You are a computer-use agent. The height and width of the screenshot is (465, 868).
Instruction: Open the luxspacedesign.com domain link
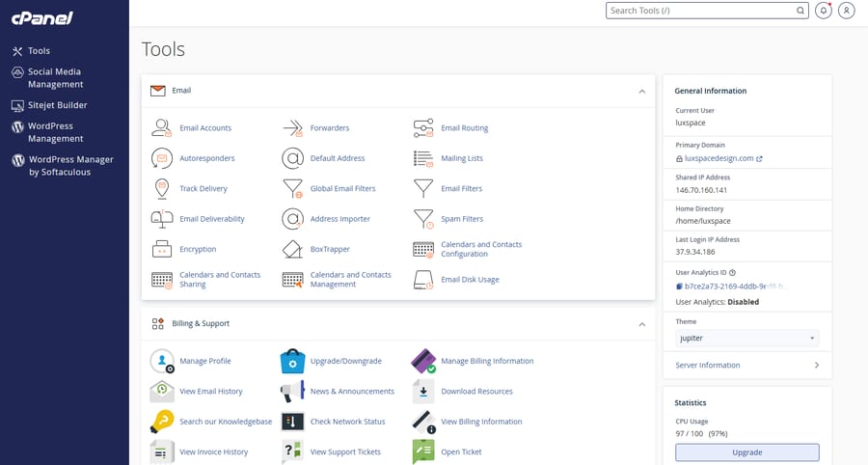coord(719,158)
